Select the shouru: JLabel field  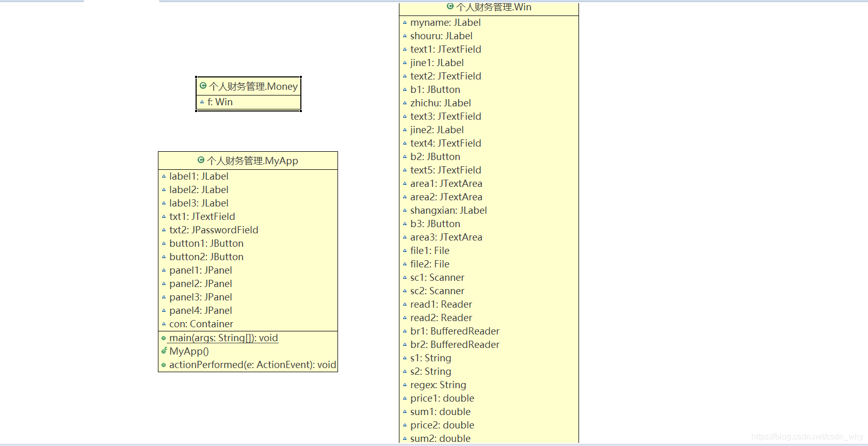[441, 36]
